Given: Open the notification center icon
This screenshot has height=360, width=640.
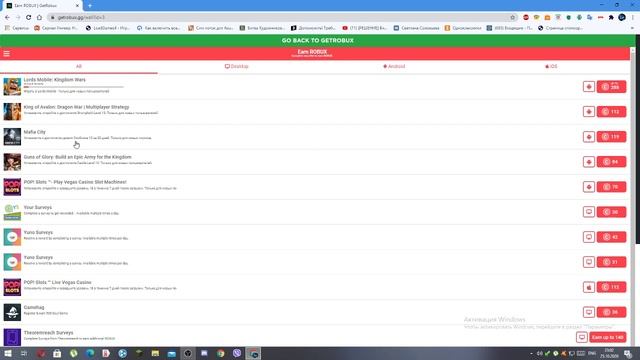Looking at the screenshot, I should pos(628,353).
